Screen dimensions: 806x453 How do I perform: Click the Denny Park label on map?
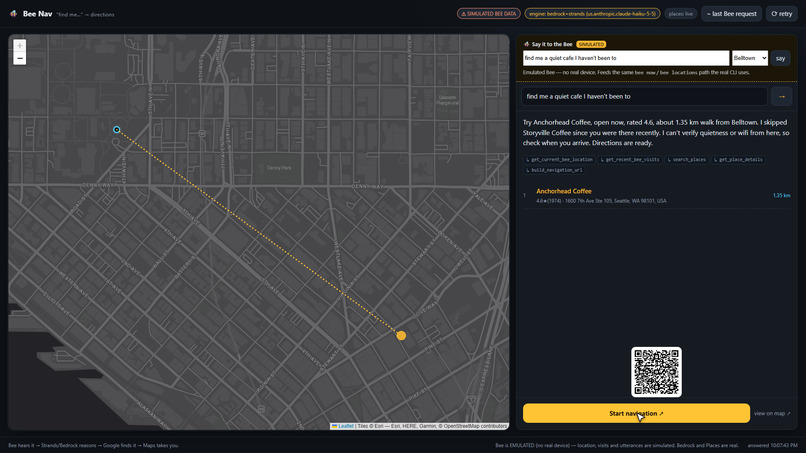(x=279, y=168)
